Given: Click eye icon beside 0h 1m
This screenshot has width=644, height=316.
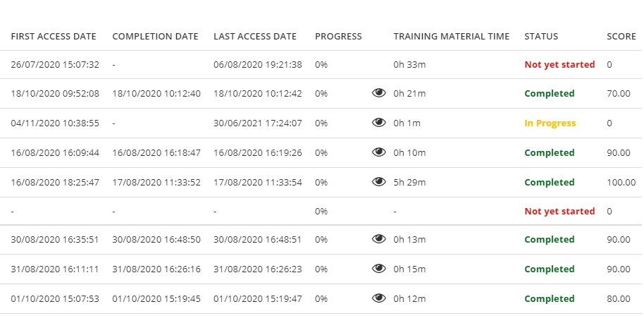Looking at the screenshot, I should coord(379,123).
